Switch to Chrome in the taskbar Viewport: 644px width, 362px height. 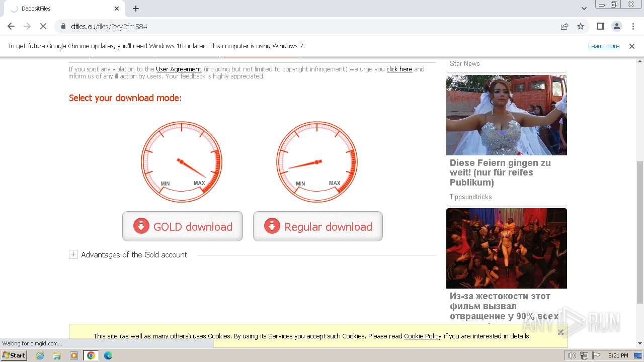[x=91, y=355]
